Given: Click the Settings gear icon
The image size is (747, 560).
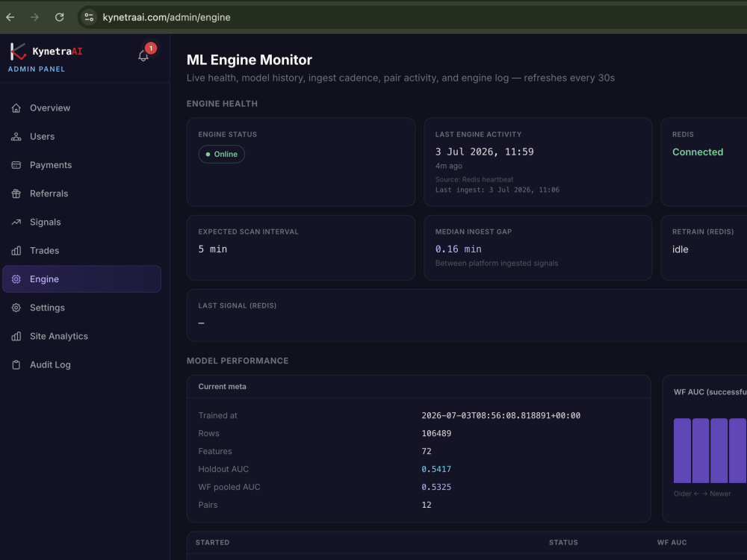Looking at the screenshot, I should click(x=16, y=308).
